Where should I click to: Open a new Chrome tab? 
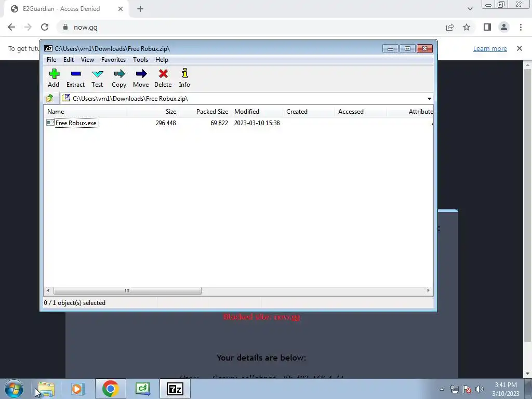pos(140,9)
